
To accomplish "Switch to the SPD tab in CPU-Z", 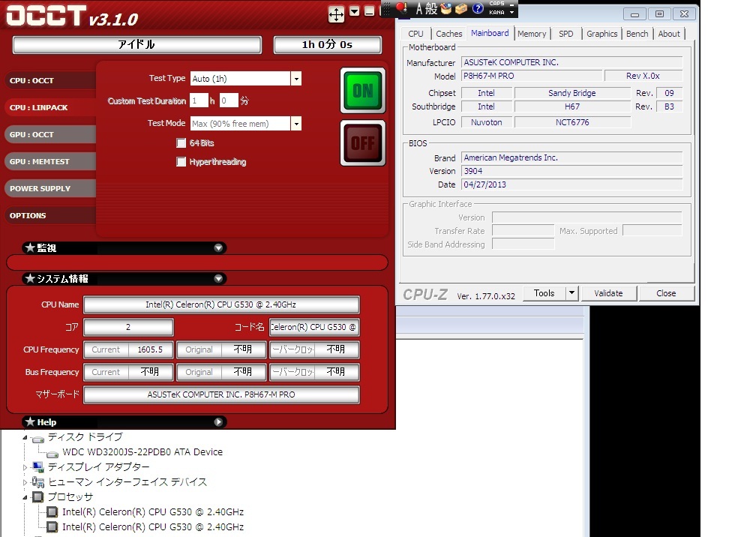I will (566, 34).
